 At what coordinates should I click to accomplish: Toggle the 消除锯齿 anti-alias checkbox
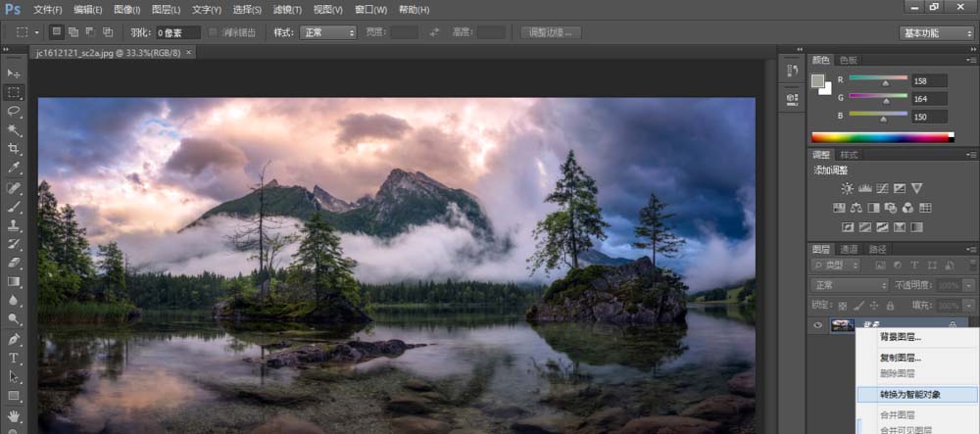[214, 32]
